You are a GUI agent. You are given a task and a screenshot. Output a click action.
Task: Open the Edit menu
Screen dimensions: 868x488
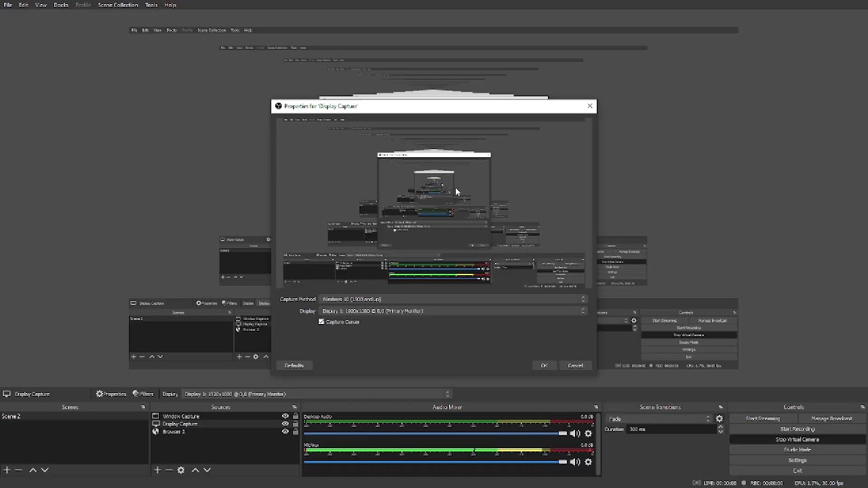(x=24, y=5)
